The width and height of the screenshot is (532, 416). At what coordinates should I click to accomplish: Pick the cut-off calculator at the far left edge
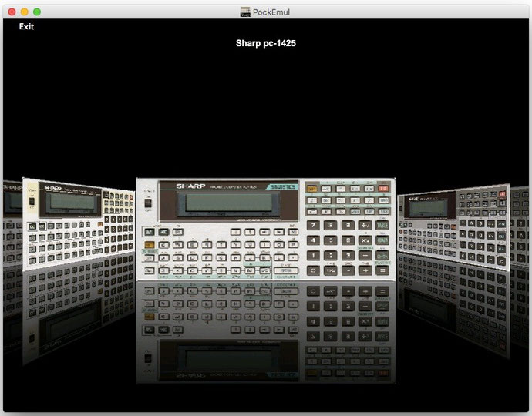(12, 223)
